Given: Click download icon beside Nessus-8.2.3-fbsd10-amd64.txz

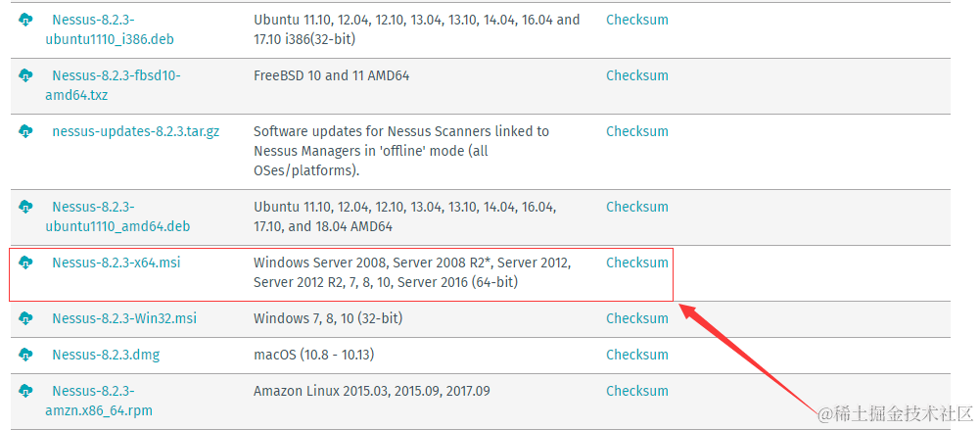Looking at the screenshot, I should (x=25, y=76).
